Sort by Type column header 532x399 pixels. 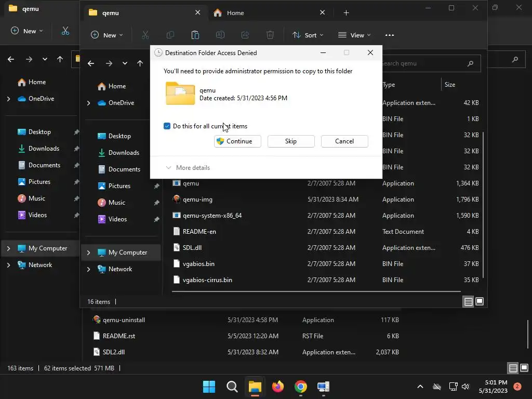389,85
